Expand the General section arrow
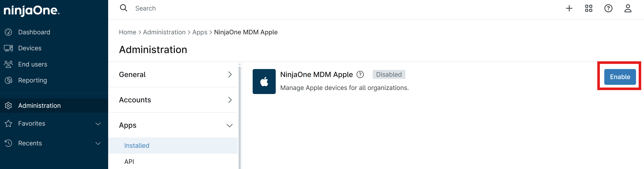The height and width of the screenshot is (169, 644). click(230, 74)
